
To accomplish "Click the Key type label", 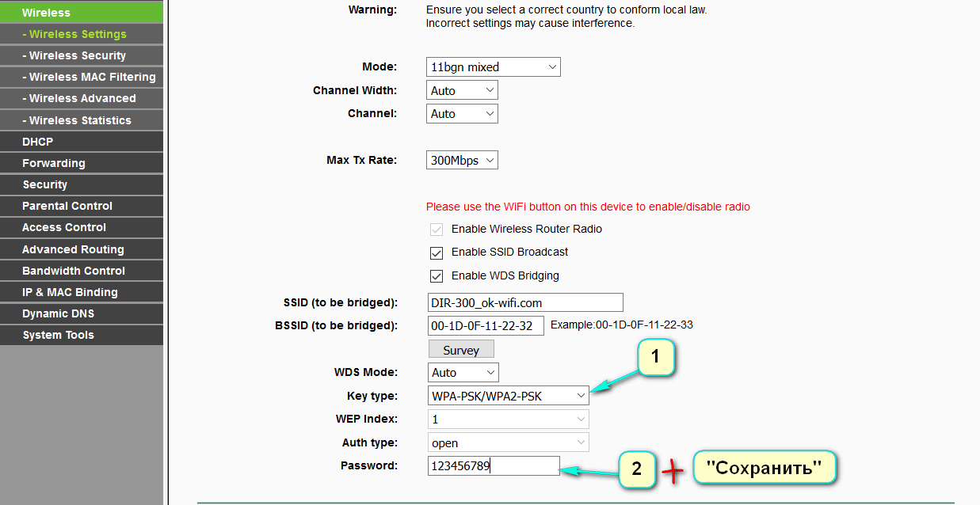I will coord(372,395).
